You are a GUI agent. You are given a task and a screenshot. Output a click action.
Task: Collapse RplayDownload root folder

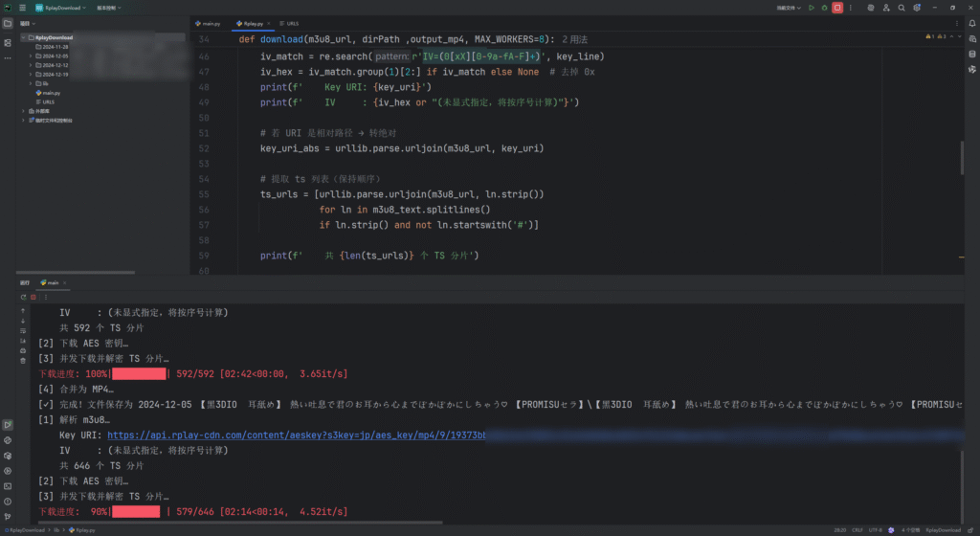pos(24,37)
